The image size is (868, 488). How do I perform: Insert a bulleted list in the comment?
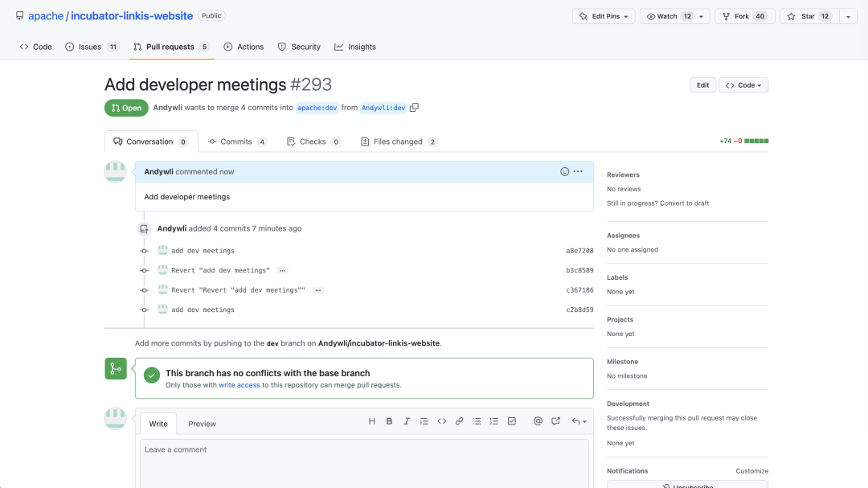coord(477,421)
